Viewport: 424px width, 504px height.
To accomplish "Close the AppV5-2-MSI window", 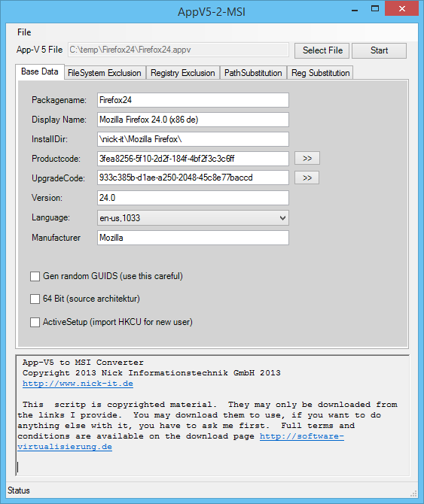I will (x=402, y=9).
